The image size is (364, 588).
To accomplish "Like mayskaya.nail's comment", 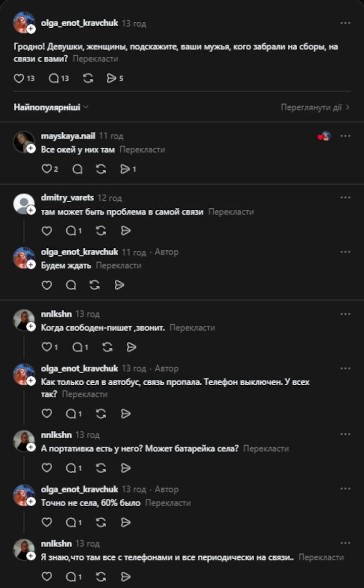I will pos(47,169).
